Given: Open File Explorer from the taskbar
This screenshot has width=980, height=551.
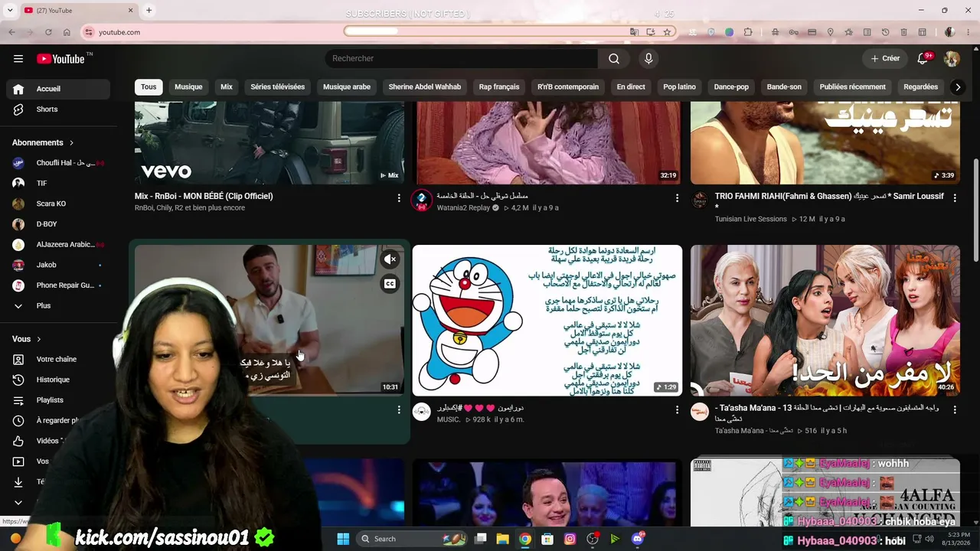Looking at the screenshot, I should coord(502,539).
